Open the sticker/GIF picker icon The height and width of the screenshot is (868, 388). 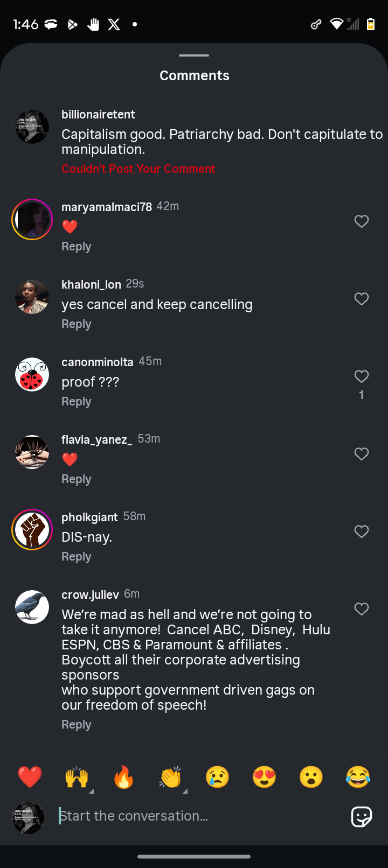pyautogui.click(x=361, y=816)
